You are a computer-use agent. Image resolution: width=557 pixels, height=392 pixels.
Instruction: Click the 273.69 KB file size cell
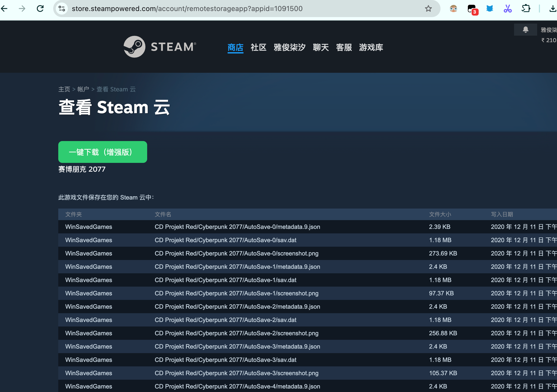click(x=443, y=253)
